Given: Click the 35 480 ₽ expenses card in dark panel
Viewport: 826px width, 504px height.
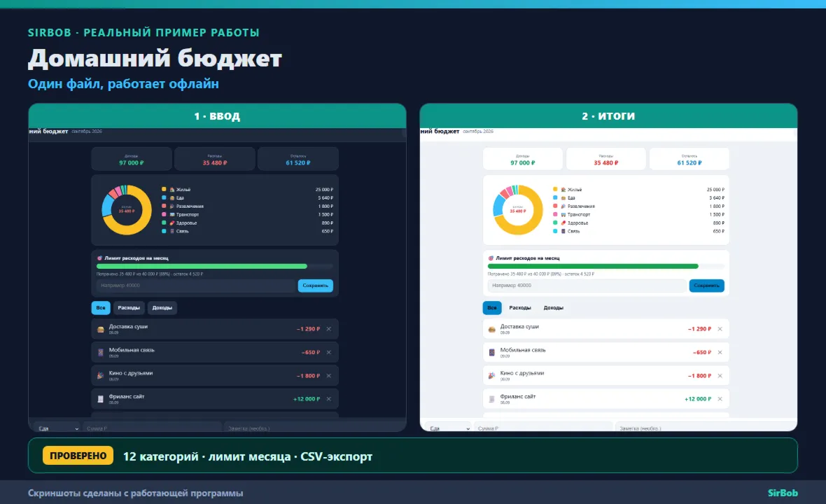Looking at the screenshot, I should tap(214, 160).
